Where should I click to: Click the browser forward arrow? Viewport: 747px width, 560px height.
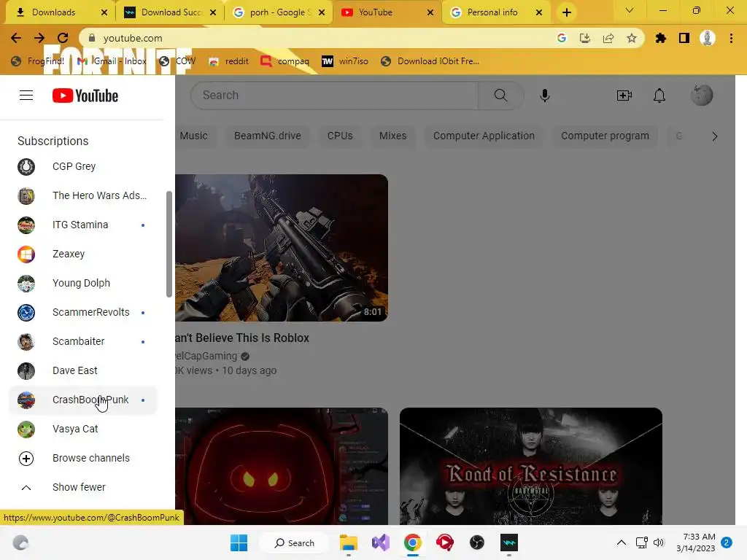point(39,38)
